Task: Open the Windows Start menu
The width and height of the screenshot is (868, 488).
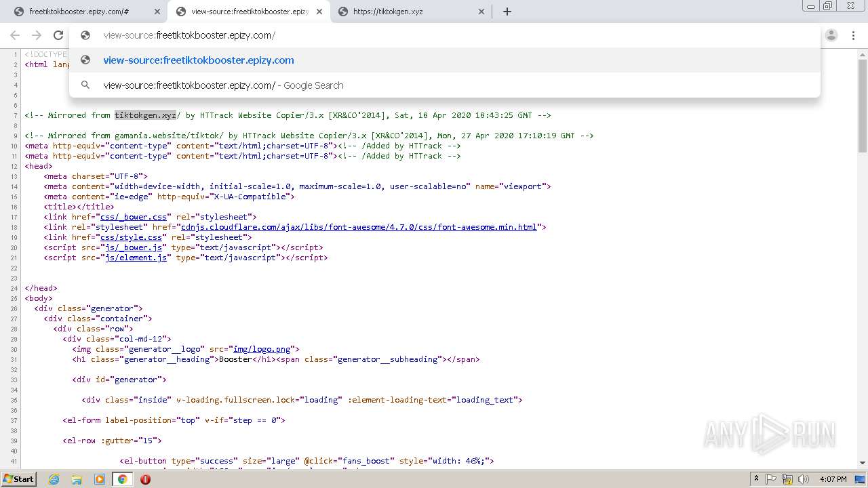Action: click(x=19, y=479)
